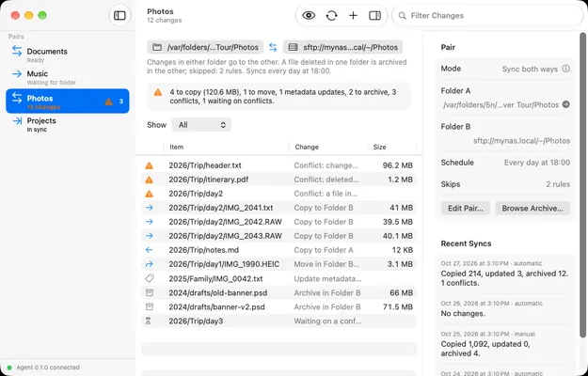588x376 pixels.
Task: Select the 2026/Trip/notes.md row
Action: coord(278,250)
